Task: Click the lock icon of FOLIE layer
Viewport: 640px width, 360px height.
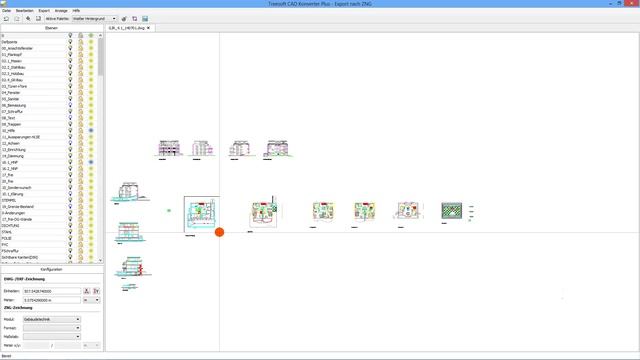Action: point(80,238)
